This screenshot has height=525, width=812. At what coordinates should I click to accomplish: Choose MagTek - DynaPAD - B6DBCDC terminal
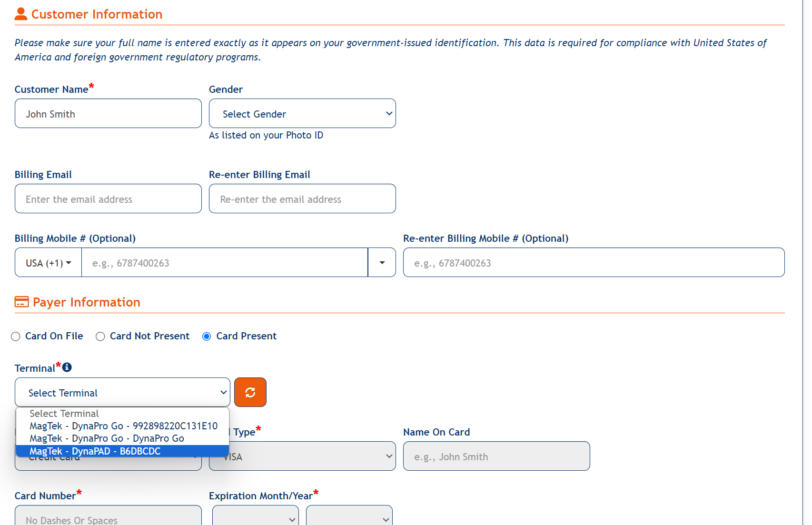click(95, 451)
